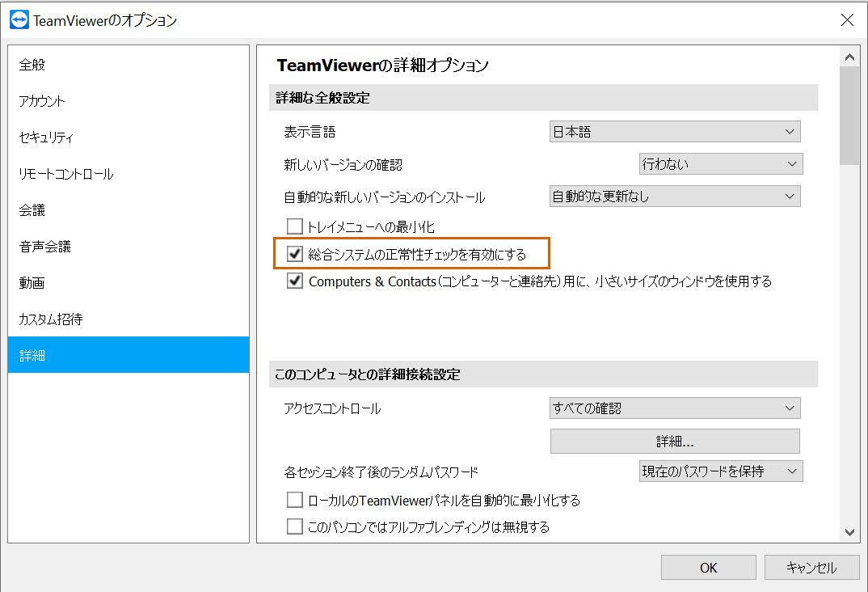Click the 詳細な全般設定 section header
Image resolution: width=868 pixels, height=592 pixels.
pos(544,98)
